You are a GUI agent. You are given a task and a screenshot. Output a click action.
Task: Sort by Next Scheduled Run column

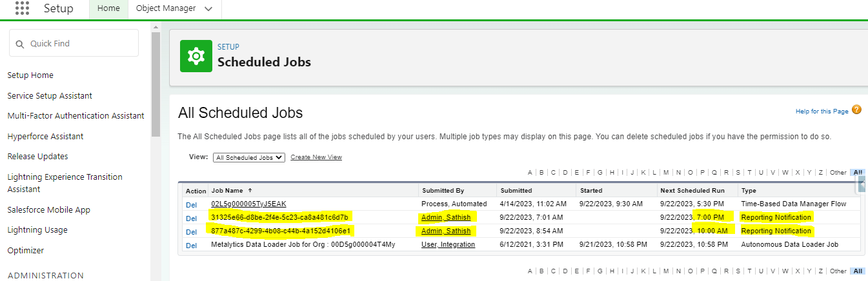pos(692,191)
